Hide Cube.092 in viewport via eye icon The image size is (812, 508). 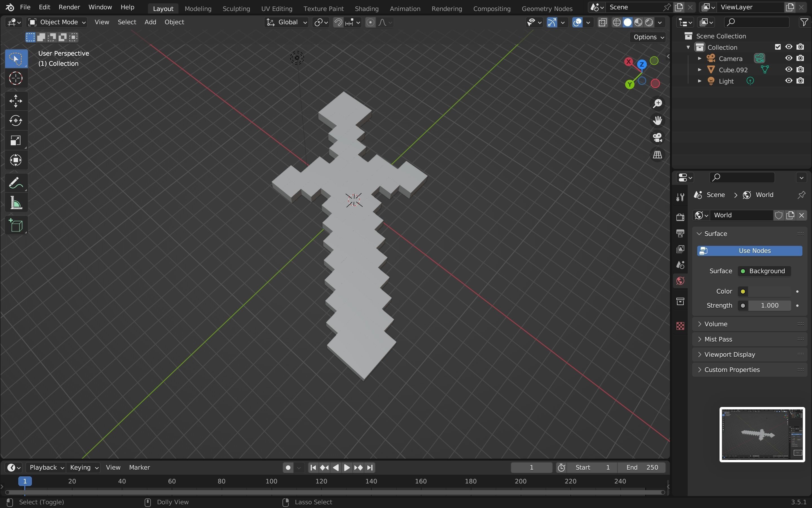[789, 69]
